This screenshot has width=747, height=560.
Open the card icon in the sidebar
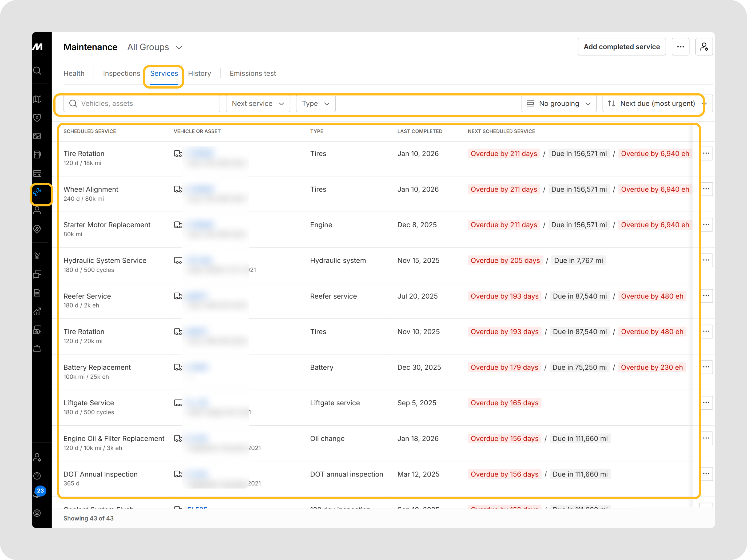coord(37,174)
